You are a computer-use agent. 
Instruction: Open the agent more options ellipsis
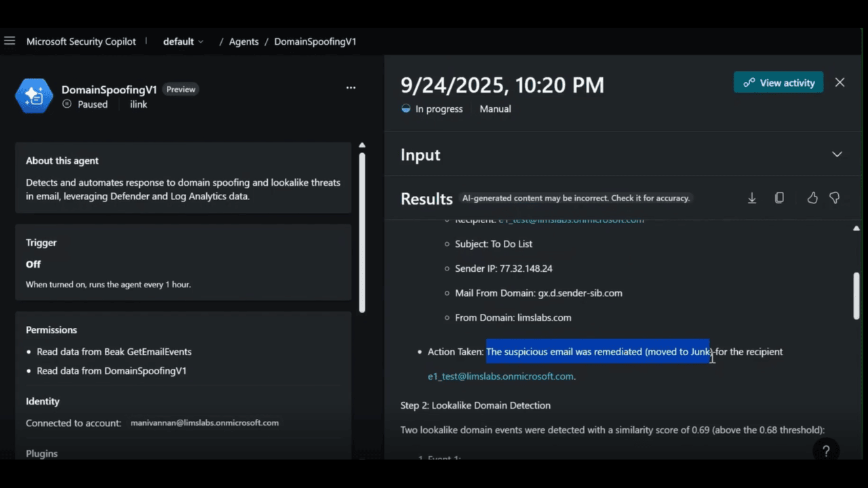point(351,88)
